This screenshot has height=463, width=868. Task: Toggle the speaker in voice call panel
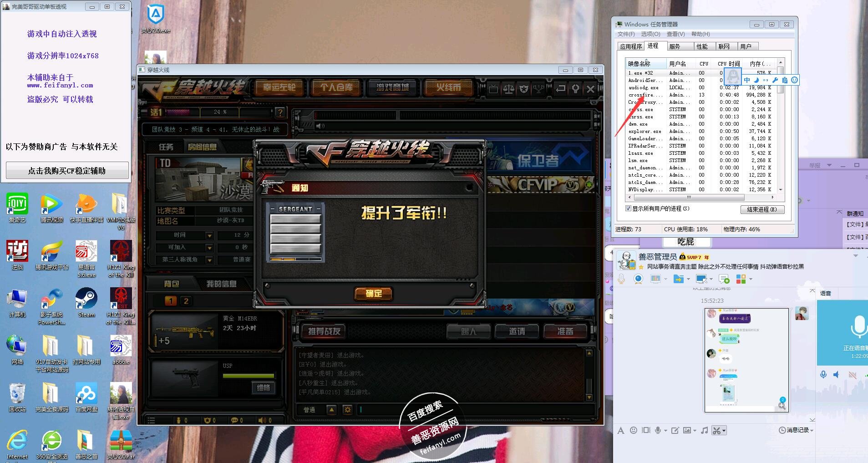pyautogui.click(x=837, y=374)
